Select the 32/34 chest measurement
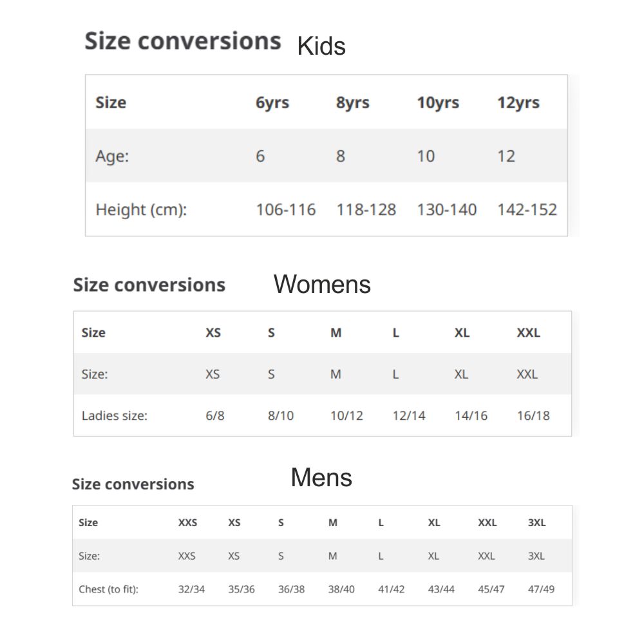This screenshot has width=644, height=644. point(191,589)
